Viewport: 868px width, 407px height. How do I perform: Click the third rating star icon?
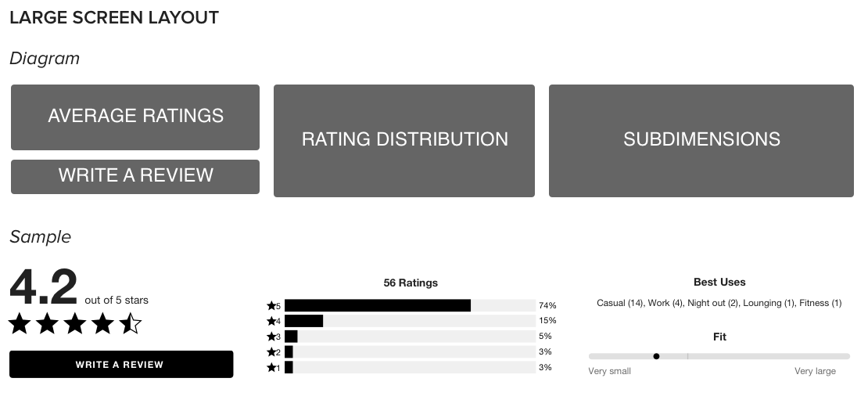75,323
